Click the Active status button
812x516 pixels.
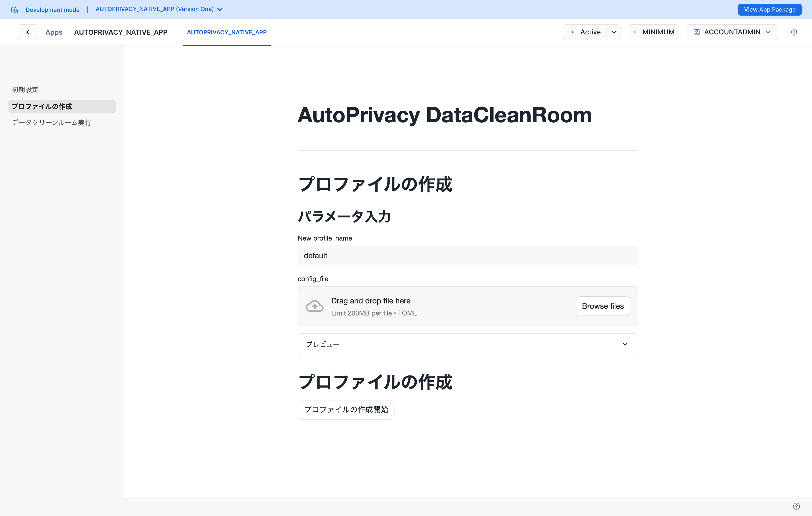[586, 32]
